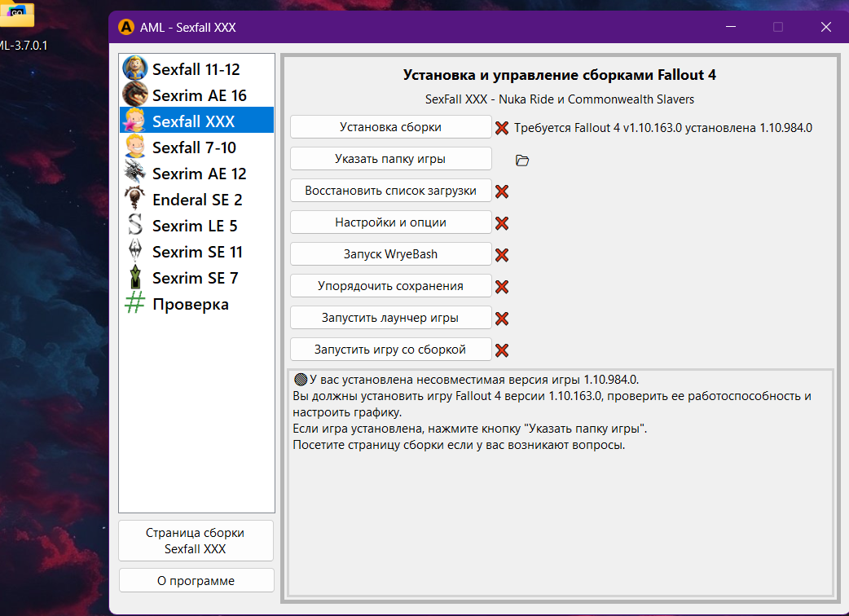The image size is (849, 616).
Task: Click the Skyrim logo icon beside Sexrim SE 11
Action: pos(134,252)
